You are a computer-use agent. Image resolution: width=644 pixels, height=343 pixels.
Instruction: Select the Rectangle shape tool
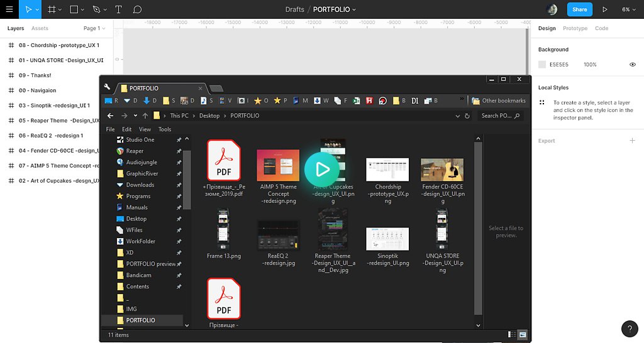74,9
